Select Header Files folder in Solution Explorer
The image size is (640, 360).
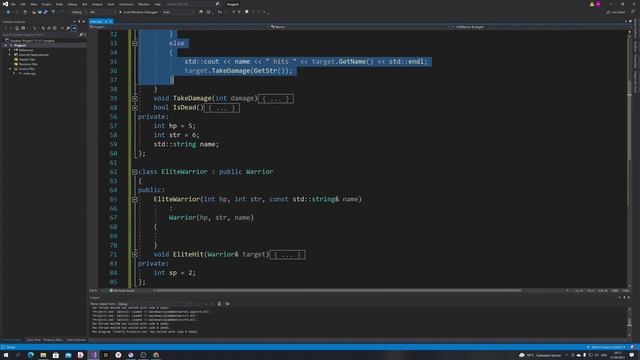pyautogui.click(x=27, y=60)
